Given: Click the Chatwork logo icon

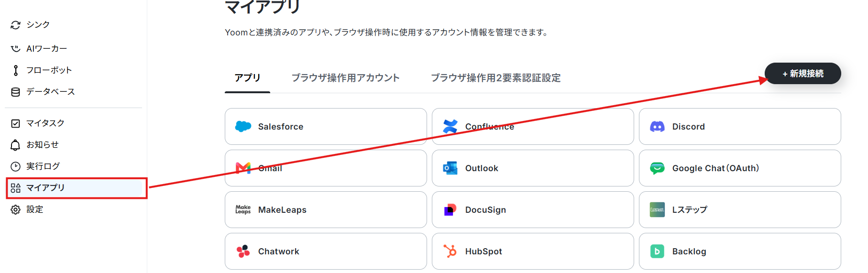Looking at the screenshot, I should 243,251.
